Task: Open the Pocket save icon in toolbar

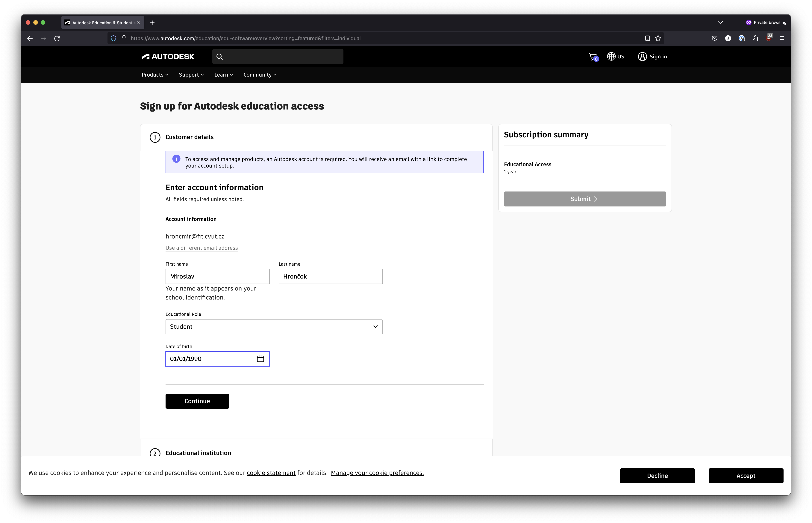Action: (x=714, y=38)
